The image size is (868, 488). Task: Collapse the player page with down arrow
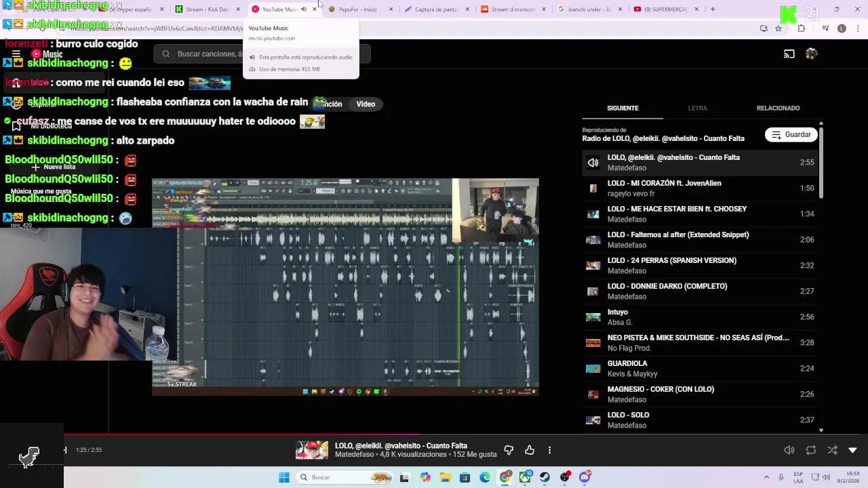[x=852, y=450]
